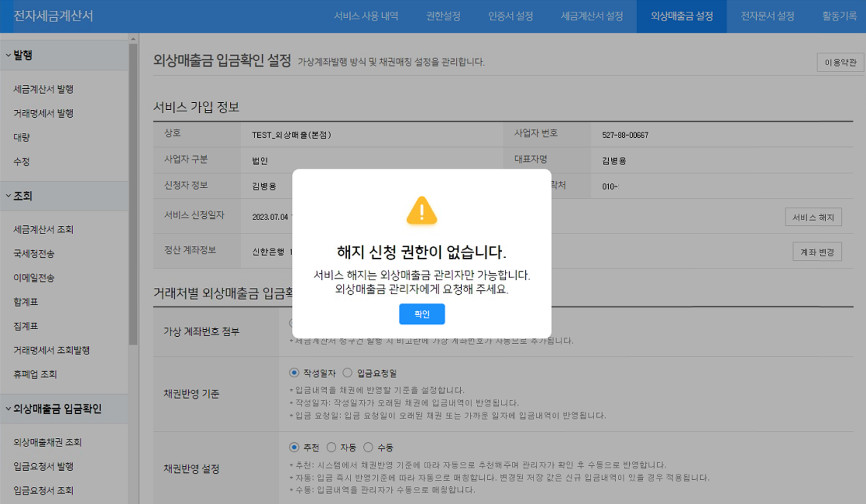This screenshot has width=866, height=504.
Task: Open 이용약관 from the page header
Action: pyautogui.click(x=840, y=62)
